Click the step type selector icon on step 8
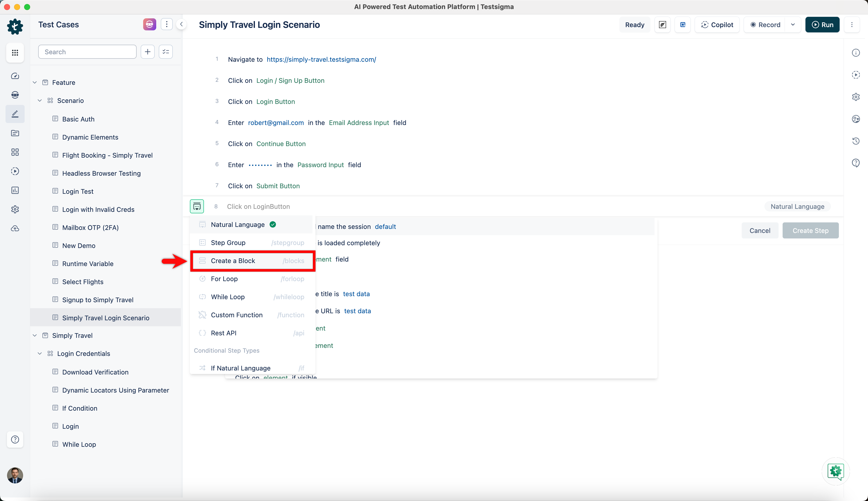 (197, 207)
